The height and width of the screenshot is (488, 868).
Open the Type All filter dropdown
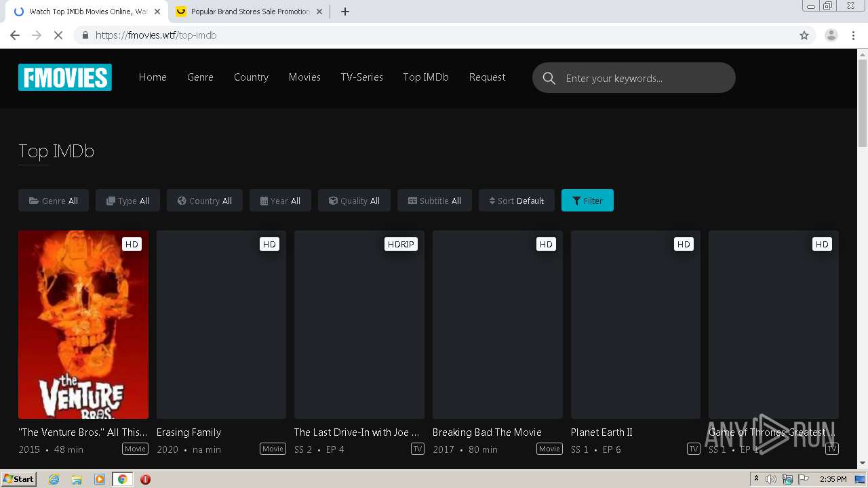click(127, 201)
